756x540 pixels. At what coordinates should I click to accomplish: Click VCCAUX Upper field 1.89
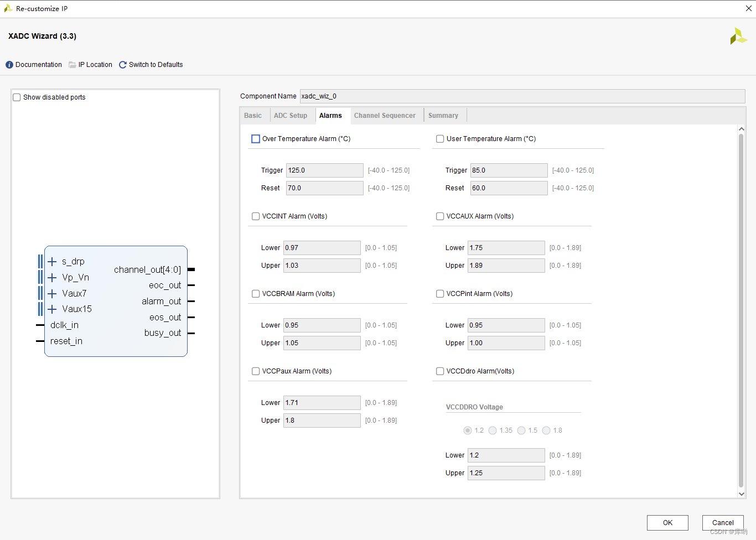click(506, 266)
